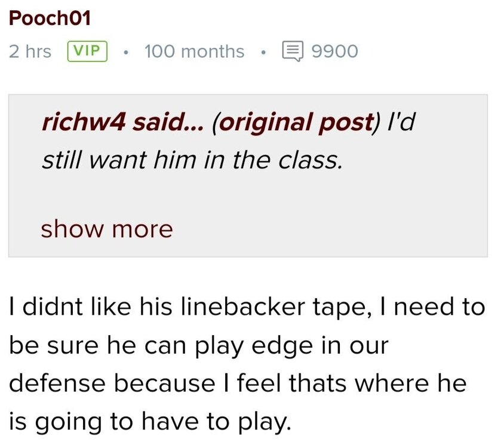Click the last line 'is going to have to play'
The height and width of the screenshot is (448, 501).
click(x=150, y=422)
